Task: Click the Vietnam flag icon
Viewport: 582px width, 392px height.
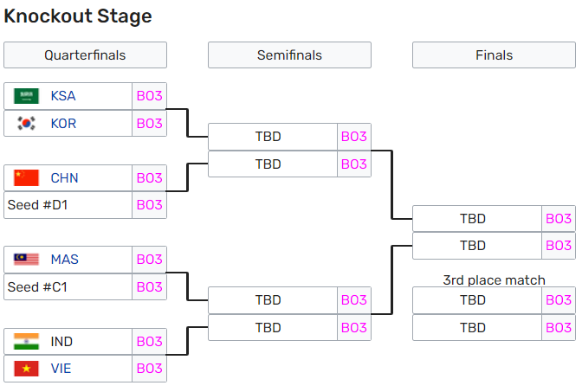Action: click(26, 369)
